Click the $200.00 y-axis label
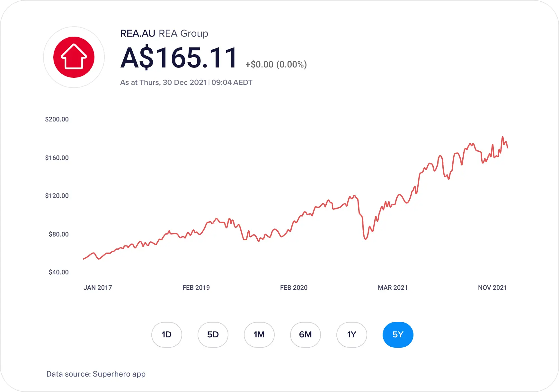 [x=57, y=119]
